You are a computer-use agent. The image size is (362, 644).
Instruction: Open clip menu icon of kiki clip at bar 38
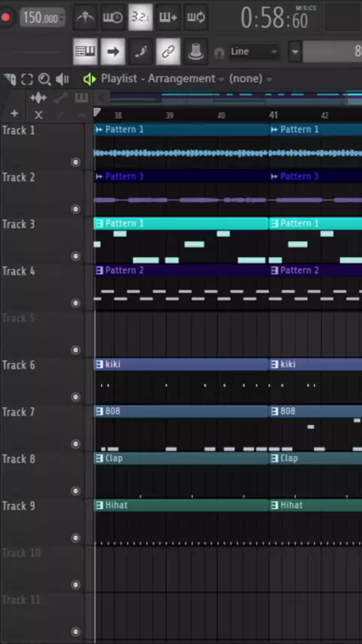pos(99,364)
